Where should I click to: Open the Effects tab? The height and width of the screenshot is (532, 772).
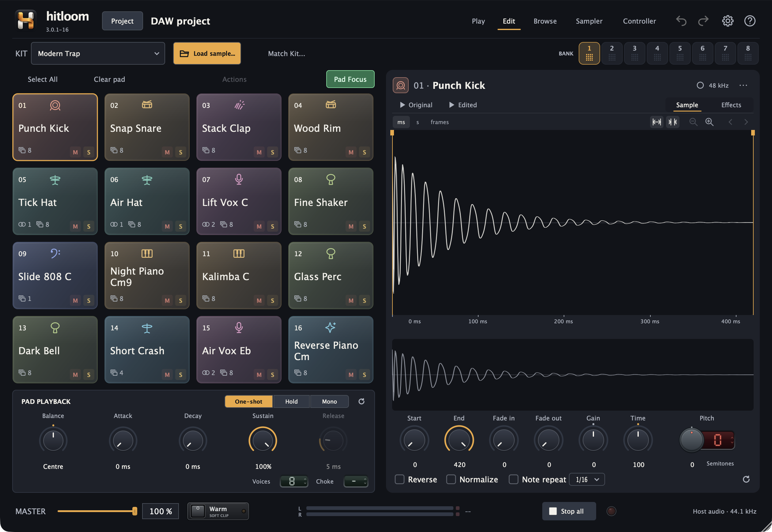tap(731, 105)
